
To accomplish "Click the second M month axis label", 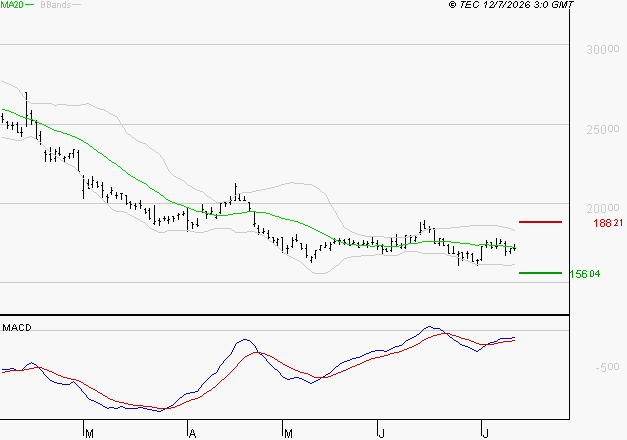I will coord(288,434).
